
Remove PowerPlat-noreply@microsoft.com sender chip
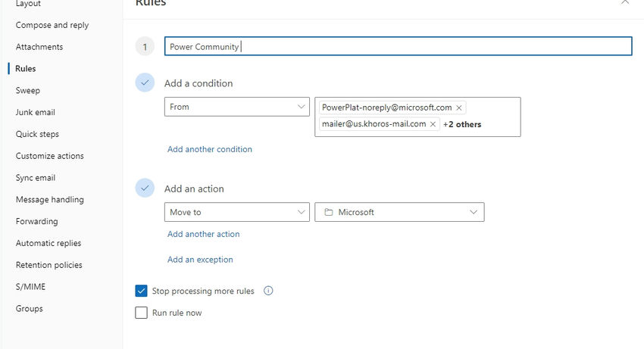point(459,108)
